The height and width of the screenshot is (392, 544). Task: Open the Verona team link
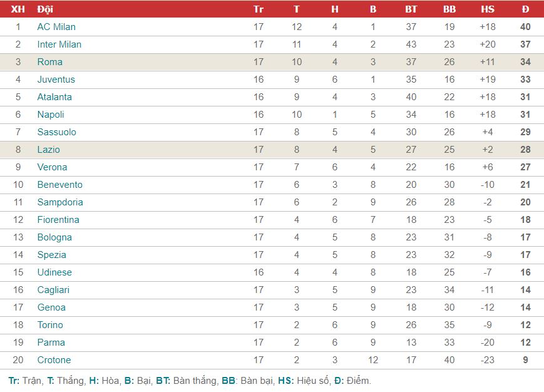tap(52, 167)
